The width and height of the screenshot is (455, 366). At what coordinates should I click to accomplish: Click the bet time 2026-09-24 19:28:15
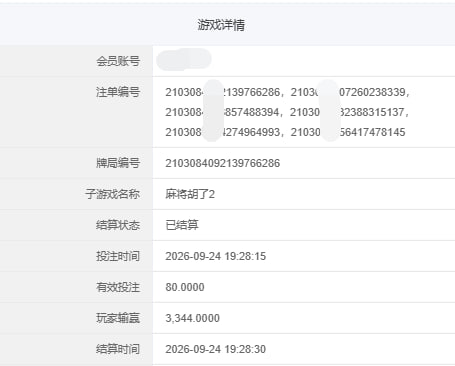click(216, 256)
